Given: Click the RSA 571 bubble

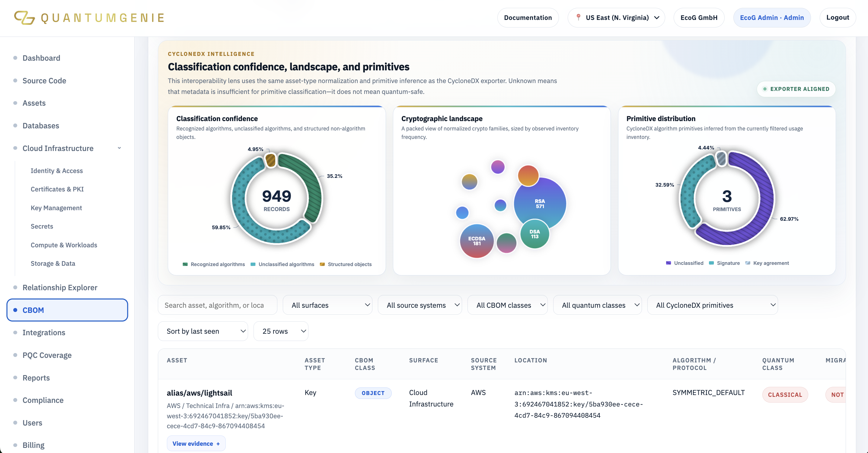Looking at the screenshot, I should click(x=540, y=204).
